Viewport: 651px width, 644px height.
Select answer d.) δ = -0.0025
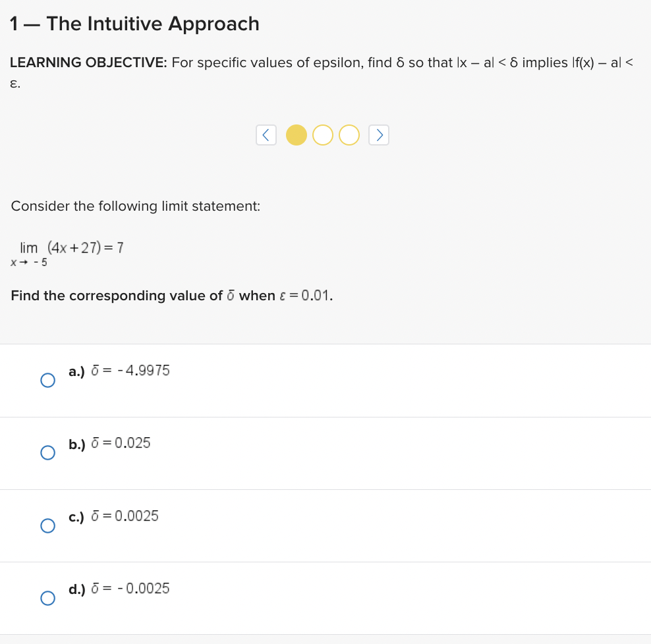pyautogui.click(x=47, y=598)
